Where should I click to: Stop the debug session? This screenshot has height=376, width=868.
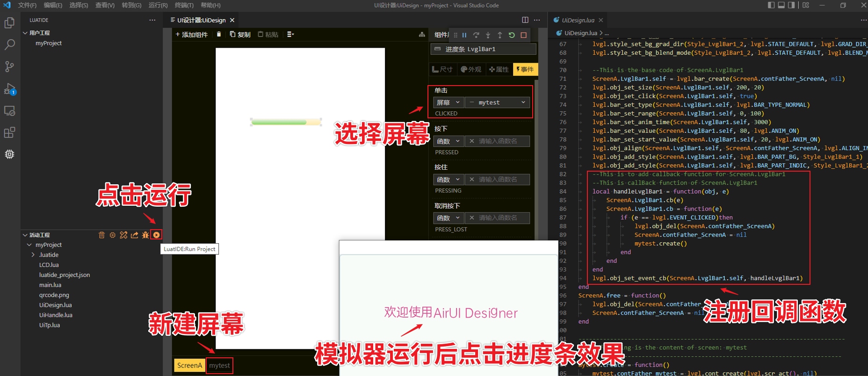(523, 35)
